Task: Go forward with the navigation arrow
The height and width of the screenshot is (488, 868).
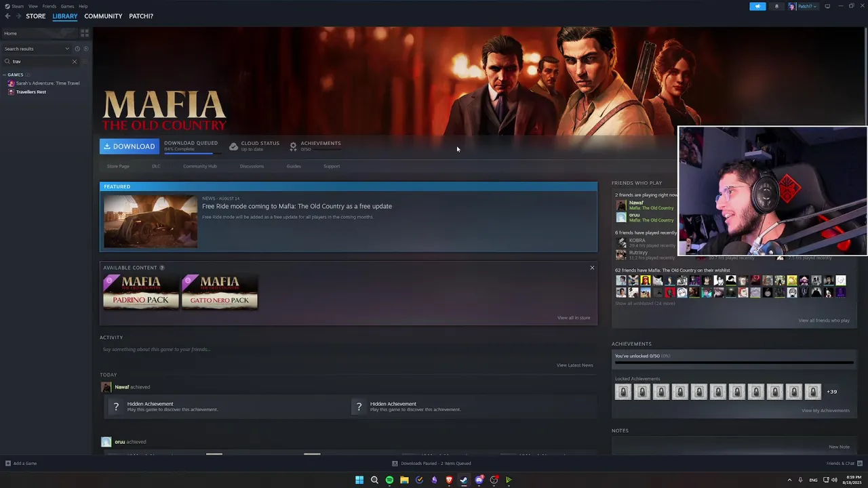Action: 18,16
